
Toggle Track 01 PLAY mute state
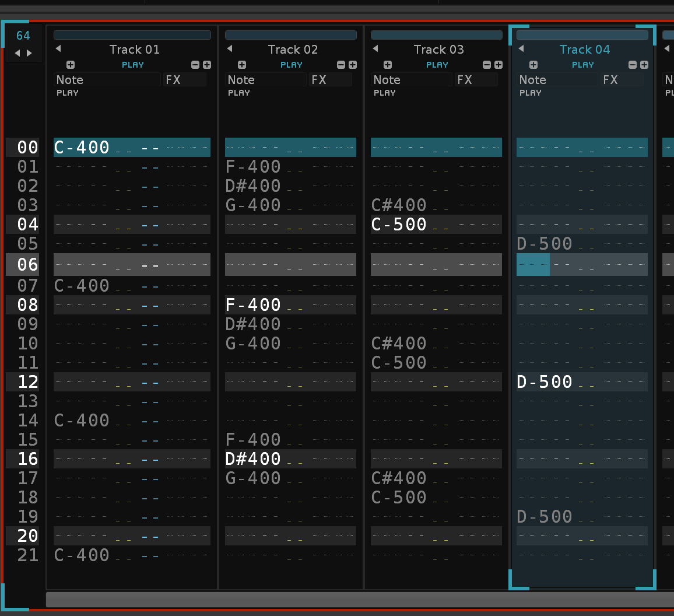tap(133, 65)
